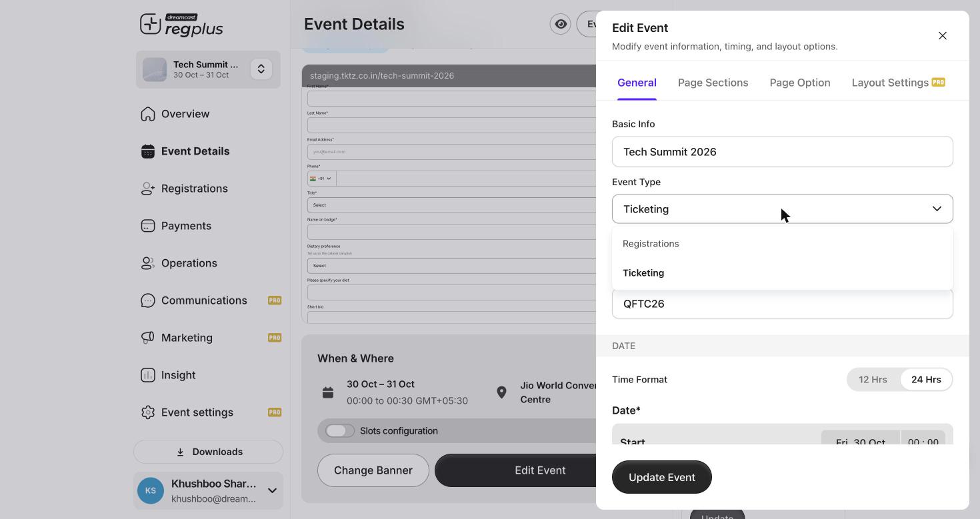This screenshot has height=519, width=980.
Task: Click the QFTC26 code input field
Action: point(783,304)
